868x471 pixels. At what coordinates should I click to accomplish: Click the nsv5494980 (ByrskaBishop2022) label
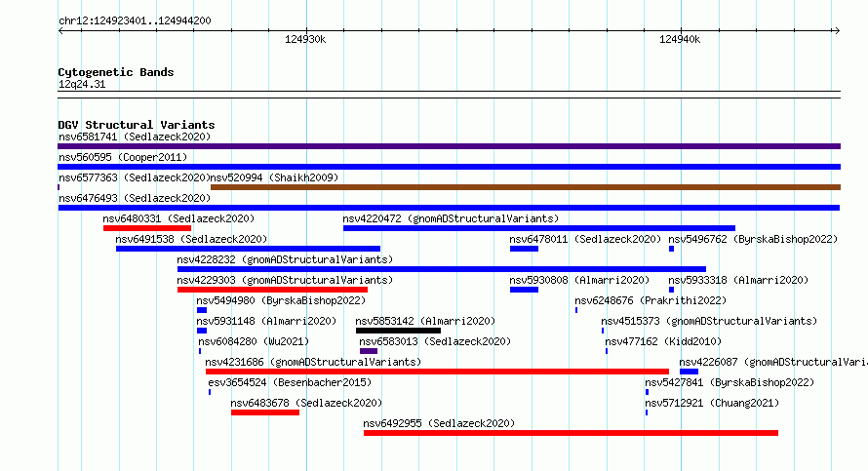point(281,300)
